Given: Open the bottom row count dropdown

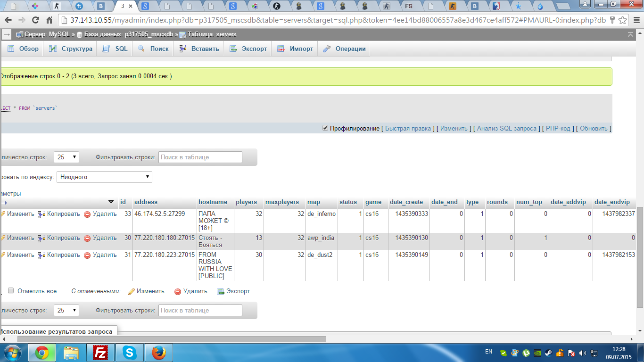Looking at the screenshot, I should point(66,310).
